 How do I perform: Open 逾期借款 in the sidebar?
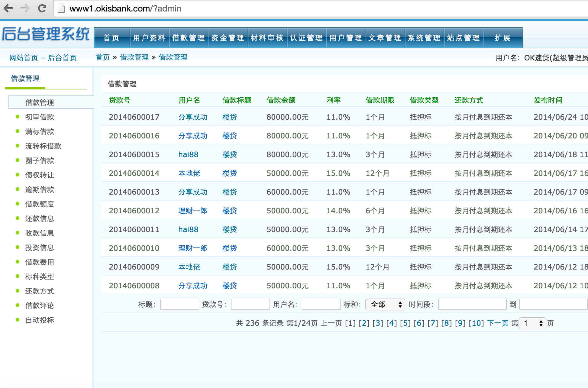(40, 189)
